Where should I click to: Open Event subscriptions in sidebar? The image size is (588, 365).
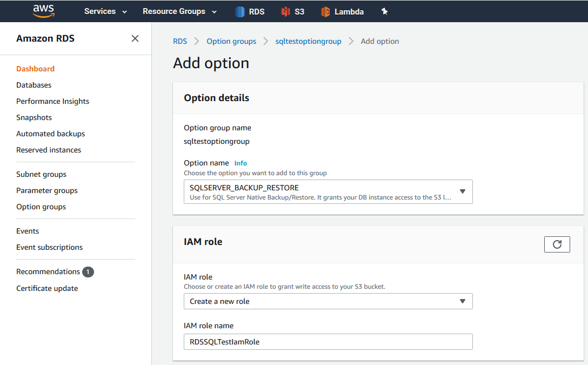[x=49, y=247]
